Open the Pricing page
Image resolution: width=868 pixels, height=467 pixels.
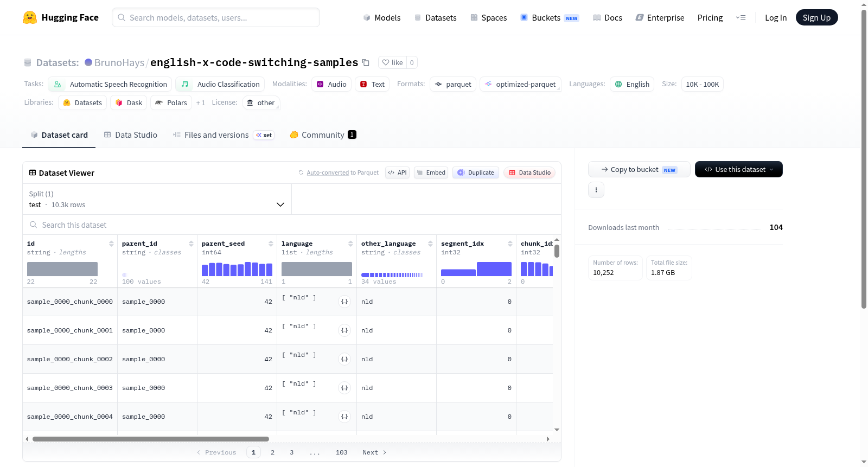710,17
